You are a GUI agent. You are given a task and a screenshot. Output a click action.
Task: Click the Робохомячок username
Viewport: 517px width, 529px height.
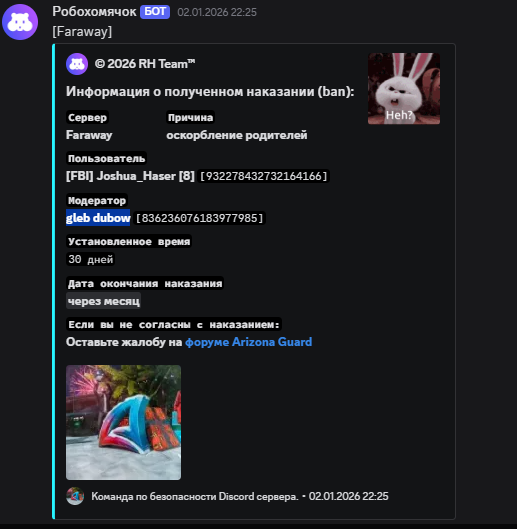point(94,12)
